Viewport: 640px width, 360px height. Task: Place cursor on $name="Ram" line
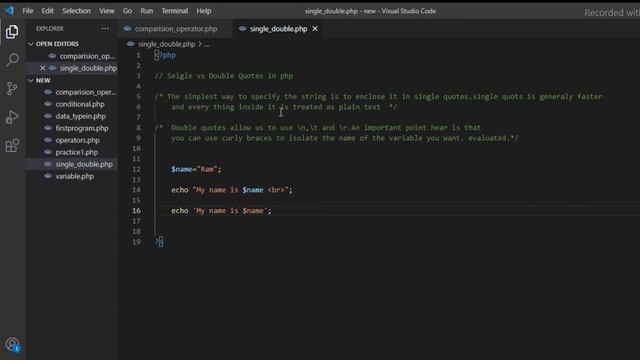coord(196,169)
